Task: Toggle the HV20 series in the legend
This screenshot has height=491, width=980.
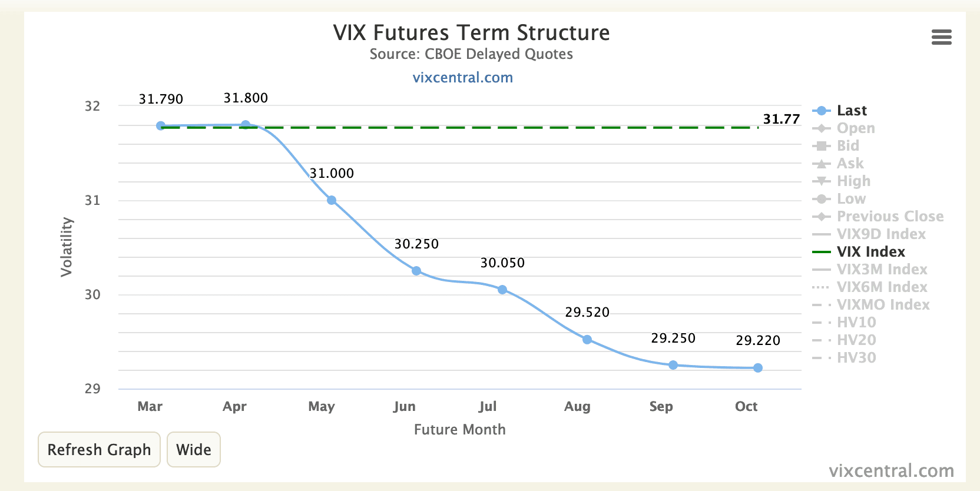Action: tap(856, 340)
